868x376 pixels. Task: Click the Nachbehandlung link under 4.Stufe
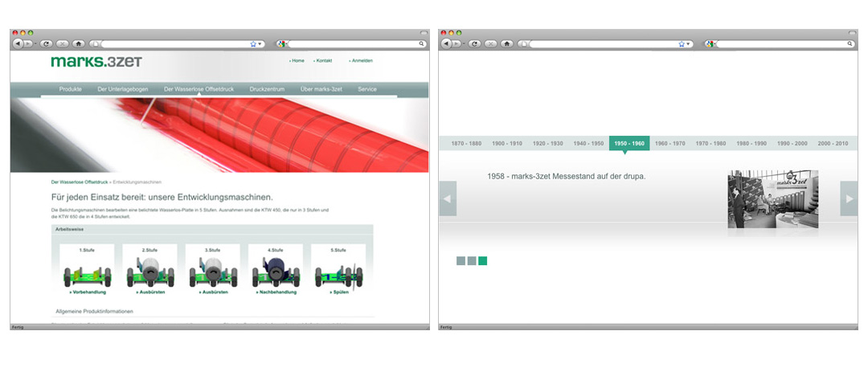pyautogui.click(x=276, y=292)
